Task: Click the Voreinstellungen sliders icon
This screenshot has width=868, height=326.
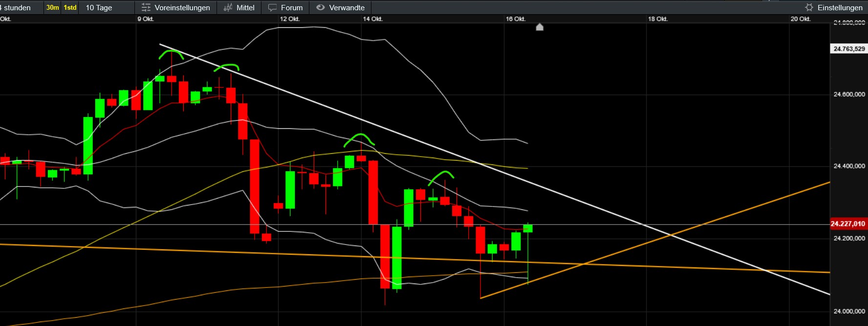Action: click(x=146, y=7)
